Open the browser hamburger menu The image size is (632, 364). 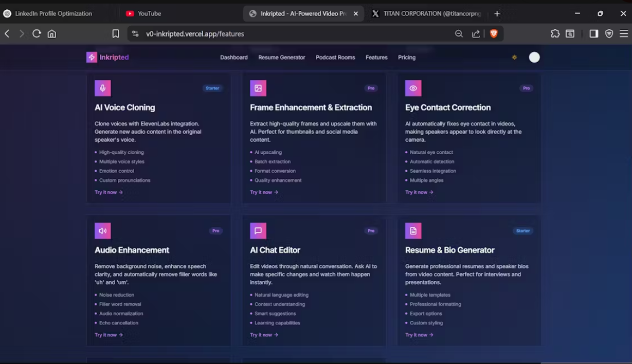click(x=624, y=34)
